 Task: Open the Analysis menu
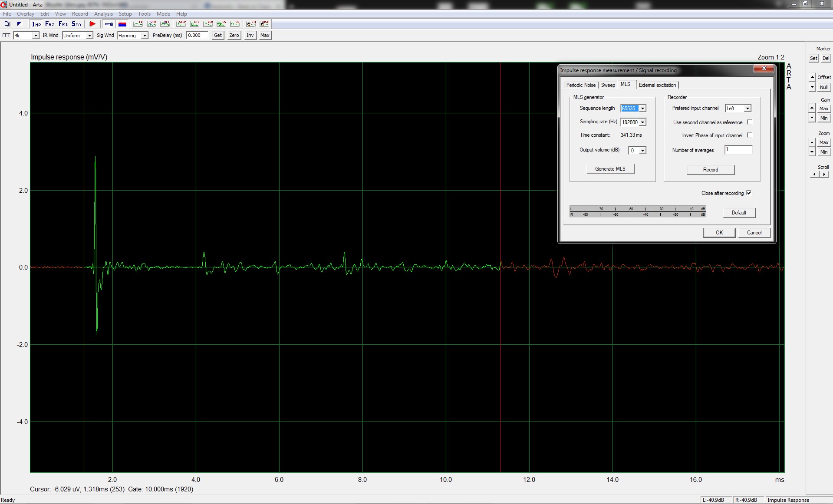click(x=103, y=14)
